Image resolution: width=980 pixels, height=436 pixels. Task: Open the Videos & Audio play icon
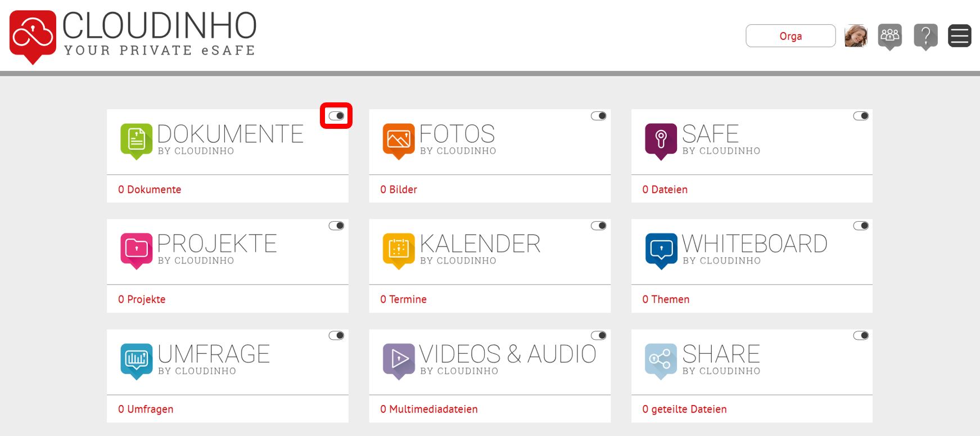399,361
